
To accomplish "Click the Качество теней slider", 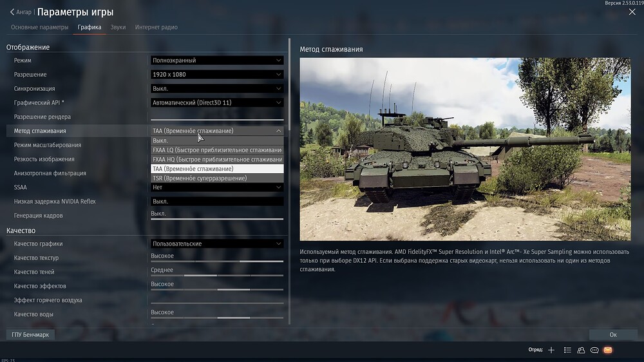I will [x=216, y=275].
